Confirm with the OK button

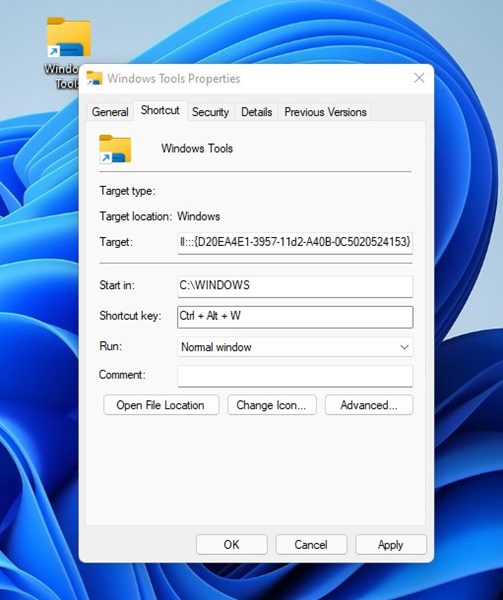tap(231, 545)
